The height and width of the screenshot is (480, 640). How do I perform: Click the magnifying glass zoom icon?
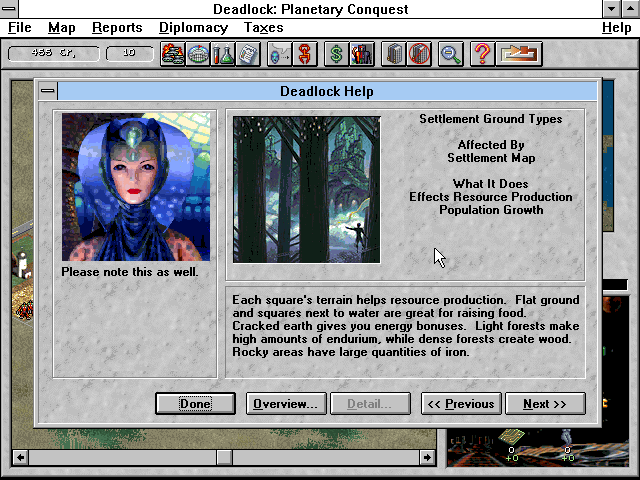451,54
